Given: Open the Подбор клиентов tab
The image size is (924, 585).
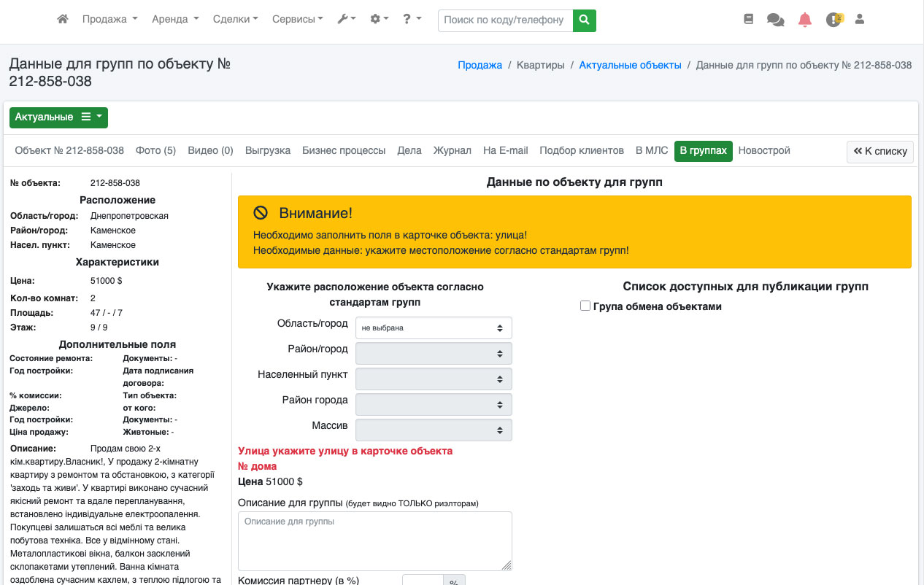Looking at the screenshot, I should [x=581, y=151].
